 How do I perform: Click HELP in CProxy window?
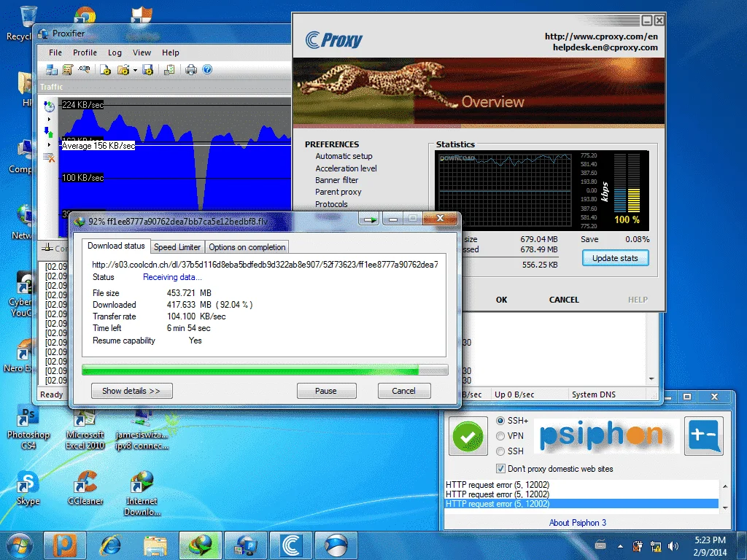pos(638,300)
